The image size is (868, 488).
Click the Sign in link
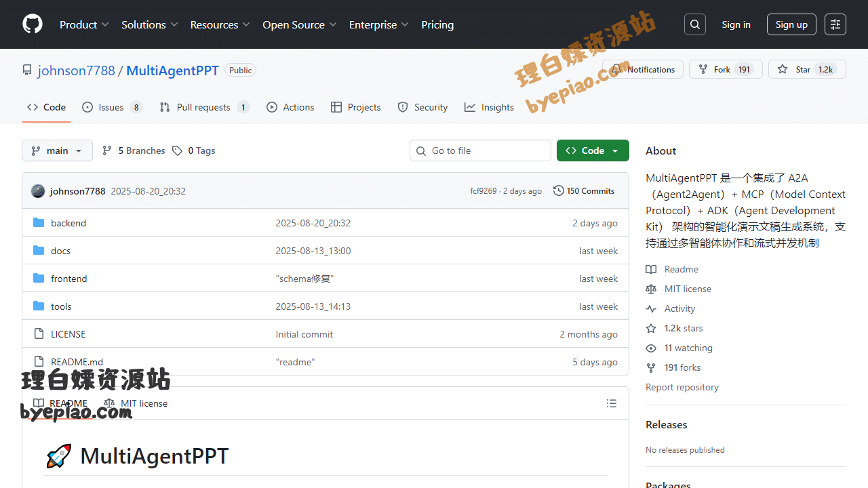[x=736, y=24]
